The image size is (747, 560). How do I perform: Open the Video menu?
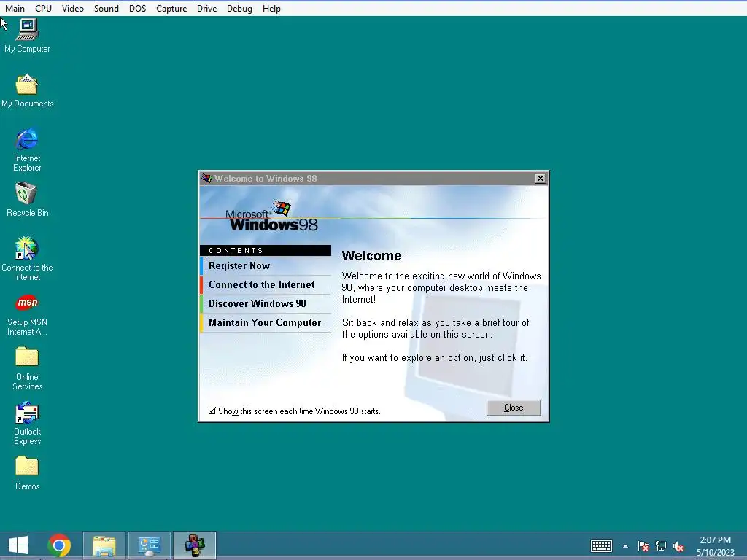tap(72, 9)
